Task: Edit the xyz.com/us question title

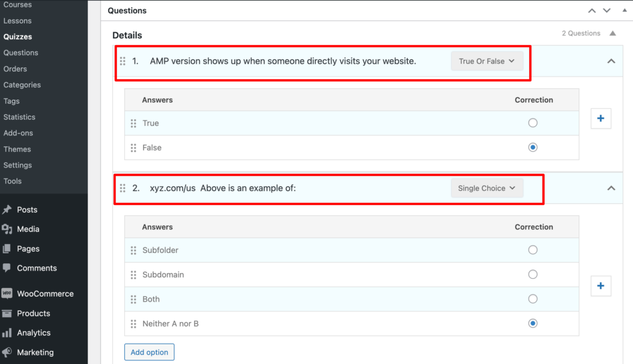Action: point(223,188)
